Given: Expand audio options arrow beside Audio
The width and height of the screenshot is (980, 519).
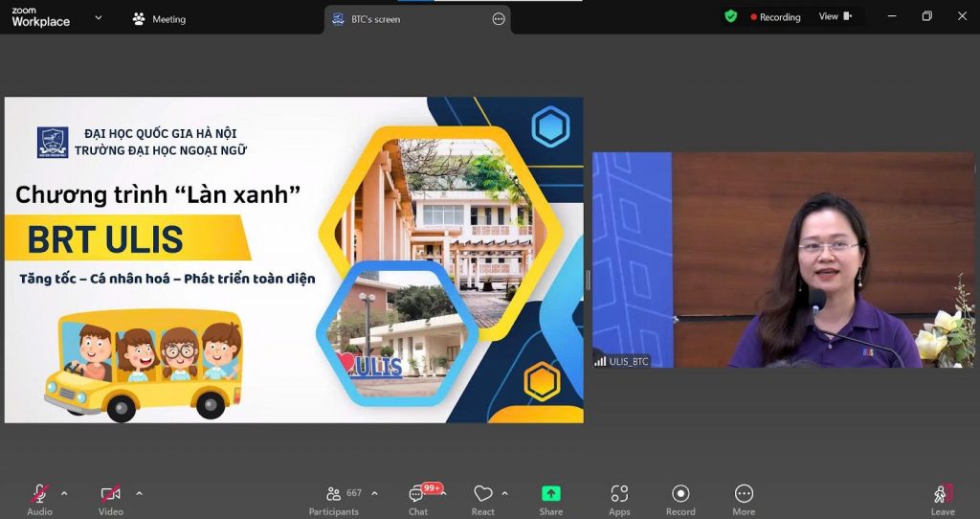Looking at the screenshot, I should [64, 493].
